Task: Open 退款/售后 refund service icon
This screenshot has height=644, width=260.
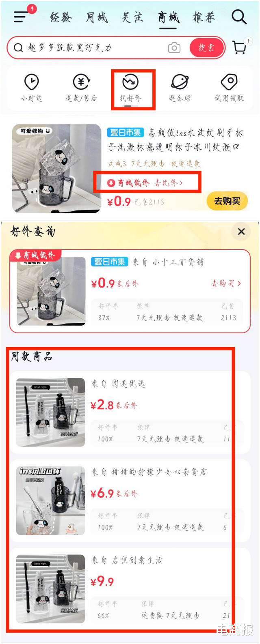Action: point(81,88)
